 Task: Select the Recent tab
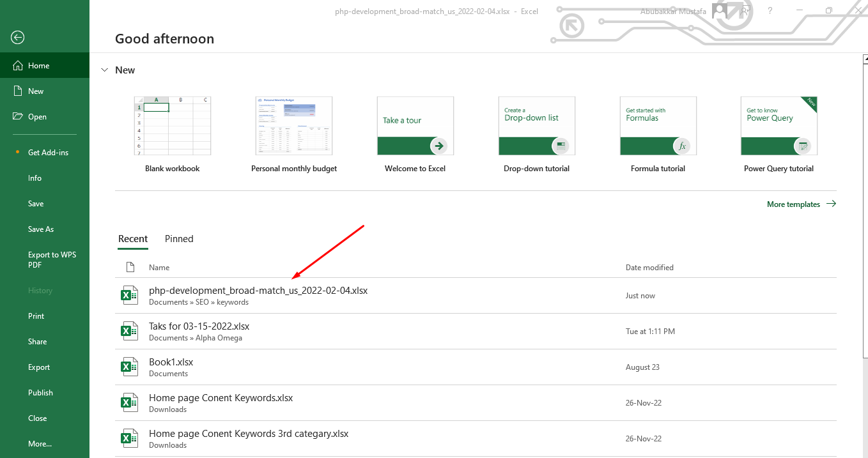tap(133, 238)
